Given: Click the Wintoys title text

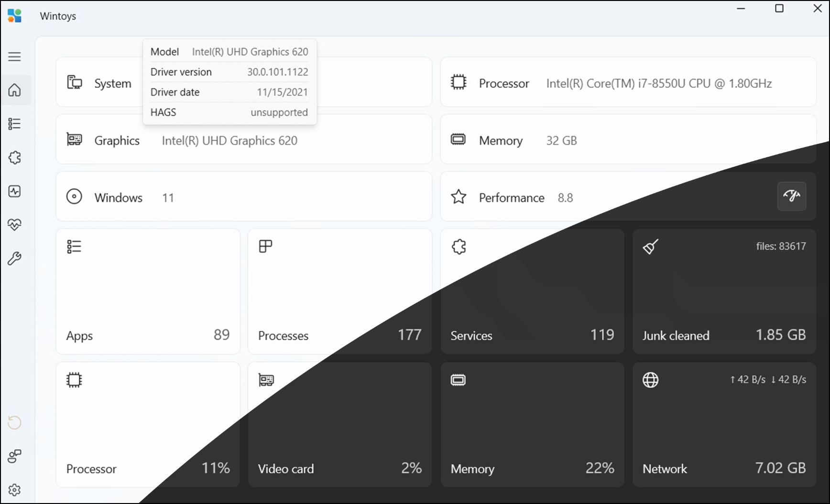Looking at the screenshot, I should (x=58, y=16).
